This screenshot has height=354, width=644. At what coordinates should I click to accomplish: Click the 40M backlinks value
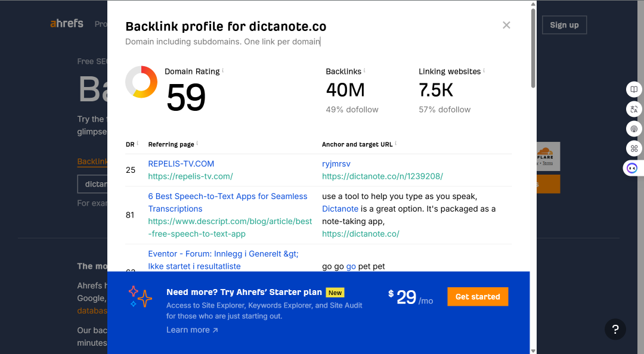coord(345,90)
